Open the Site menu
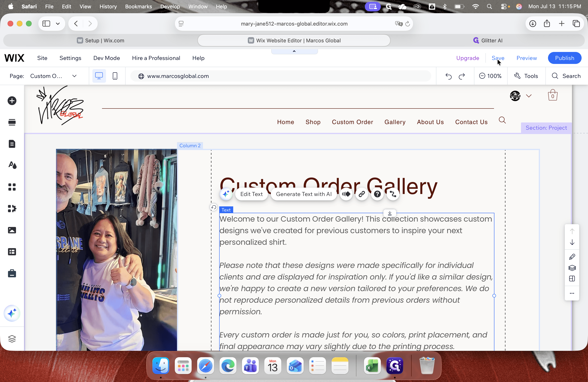Screen dimensions: 588x382 (42, 58)
